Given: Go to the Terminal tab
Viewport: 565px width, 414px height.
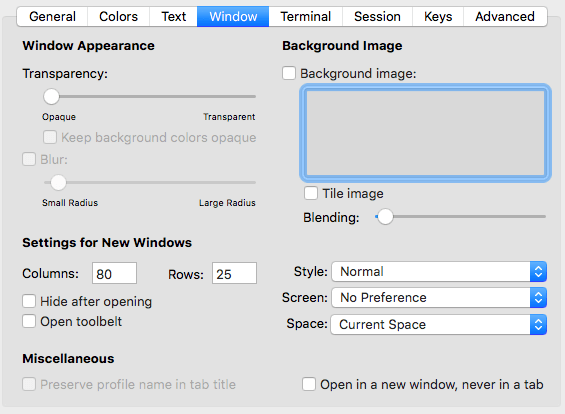Looking at the screenshot, I should [306, 17].
